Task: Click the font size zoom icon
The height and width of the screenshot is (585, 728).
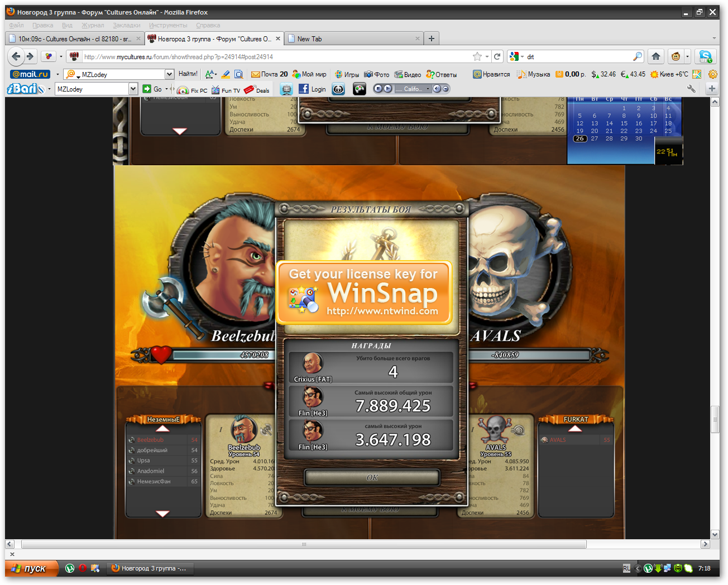Action: tap(210, 74)
